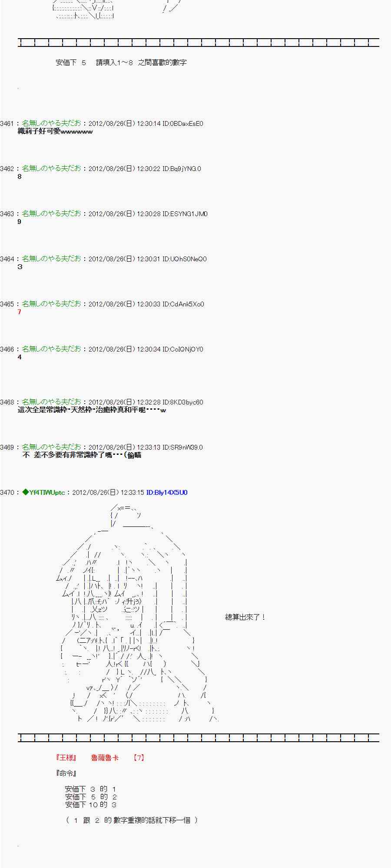
Task: Click the note about duplicate numbers in parentheses
Action: point(132,820)
